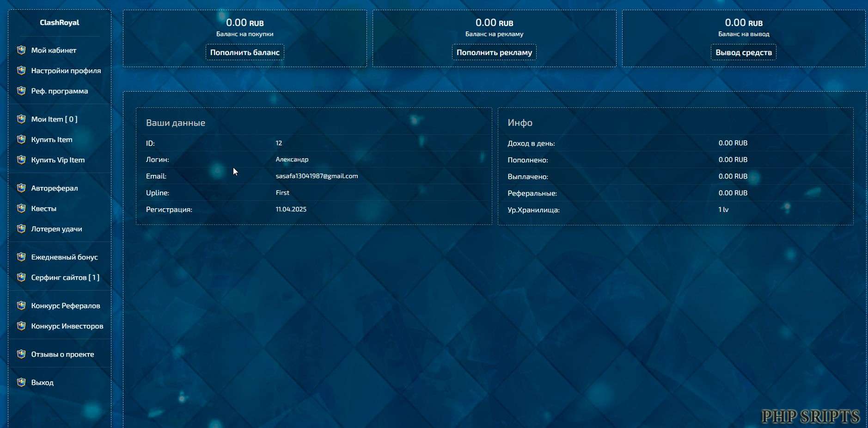Click the shield icon beside Отзывы о проекте
The image size is (868, 428).
tap(21, 354)
